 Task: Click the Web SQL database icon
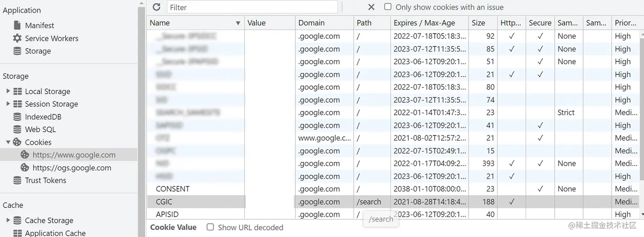[x=17, y=129]
